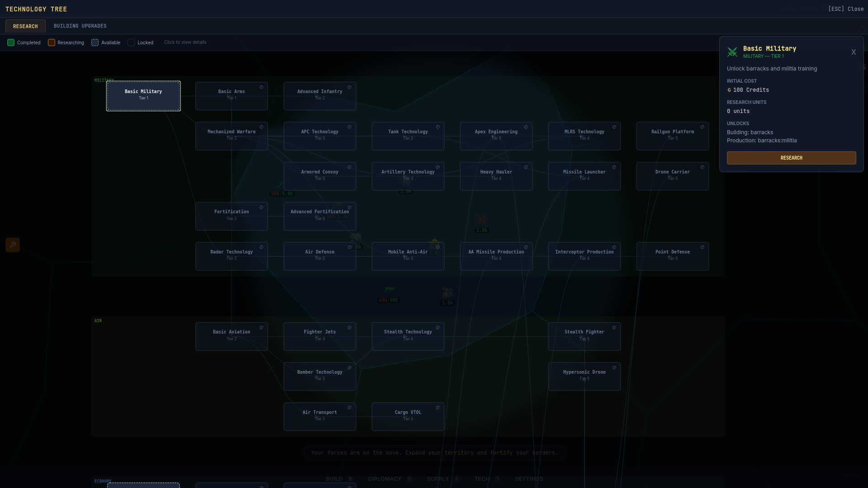Viewport: 868px width, 488px height.
Task: Click the lock icon on Fortification node
Action: [x=261, y=207]
